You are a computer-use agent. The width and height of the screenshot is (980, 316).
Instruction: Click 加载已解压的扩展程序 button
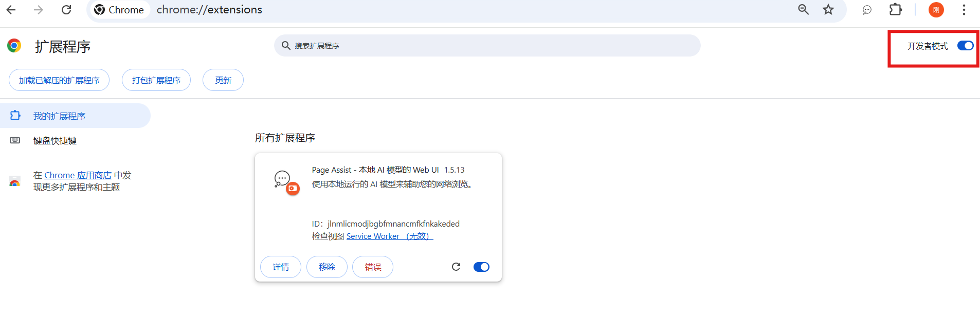(x=59, y=80)
